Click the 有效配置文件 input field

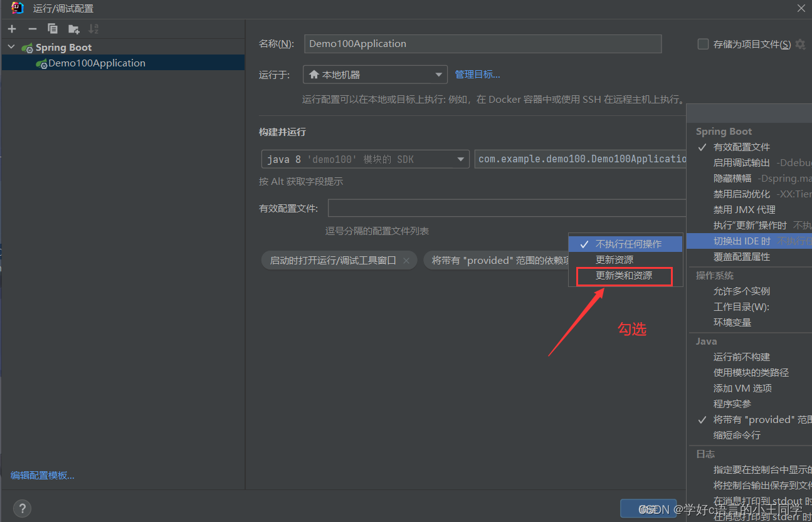(507, 208)
